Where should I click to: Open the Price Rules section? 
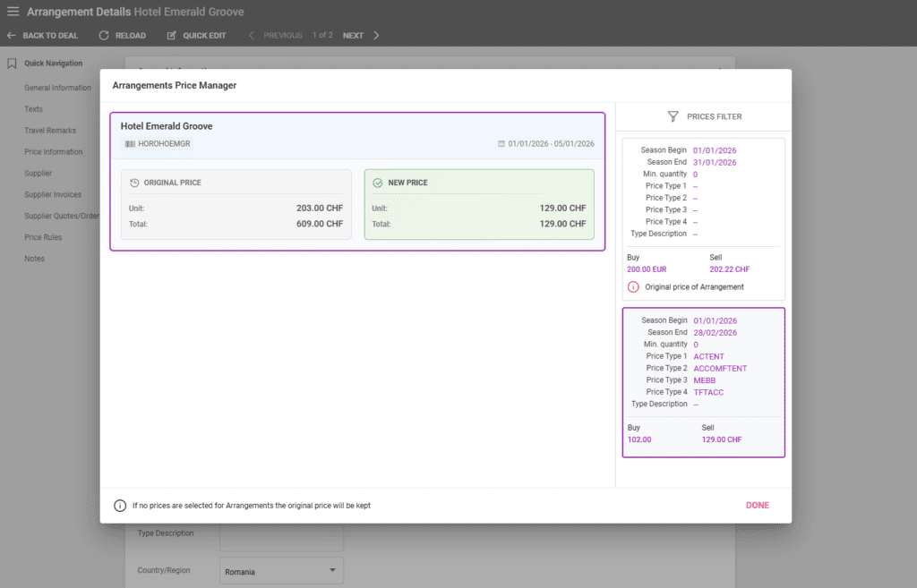41,236
